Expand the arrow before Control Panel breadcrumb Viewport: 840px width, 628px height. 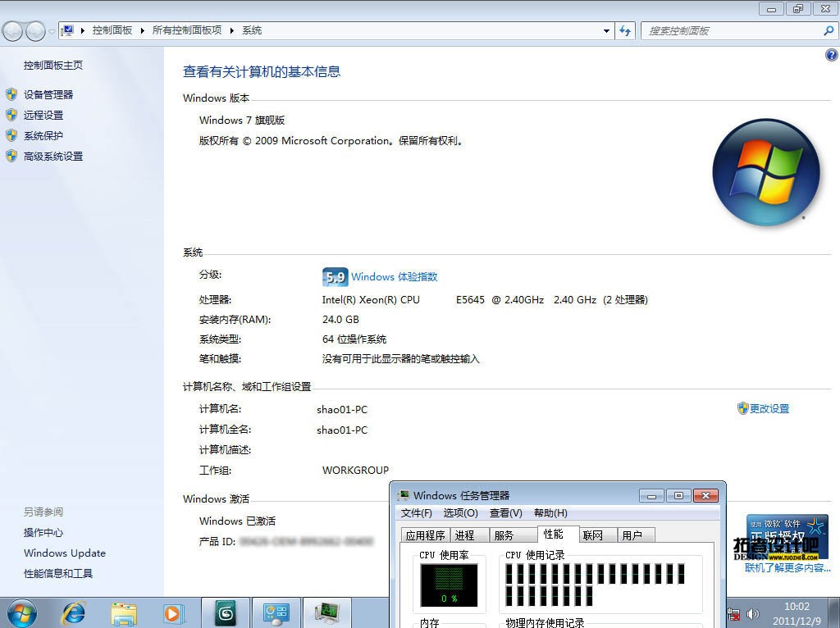tap(83, 30)
